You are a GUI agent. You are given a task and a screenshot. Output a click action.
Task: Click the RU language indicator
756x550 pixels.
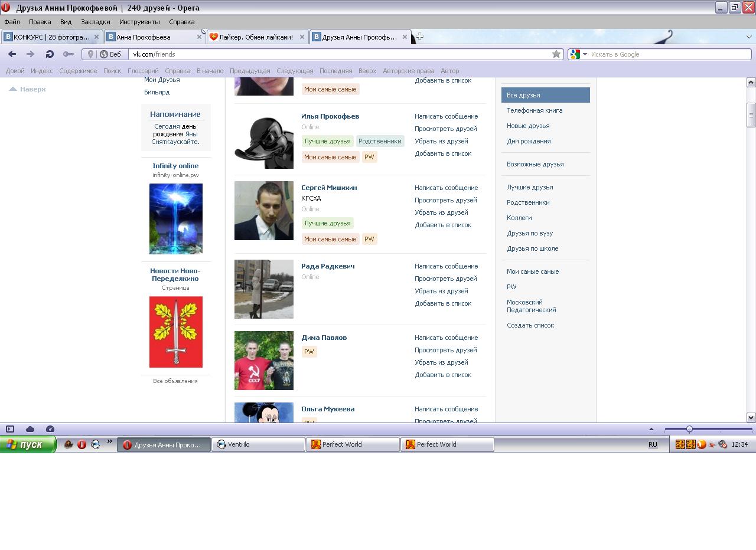pos(653,444)
